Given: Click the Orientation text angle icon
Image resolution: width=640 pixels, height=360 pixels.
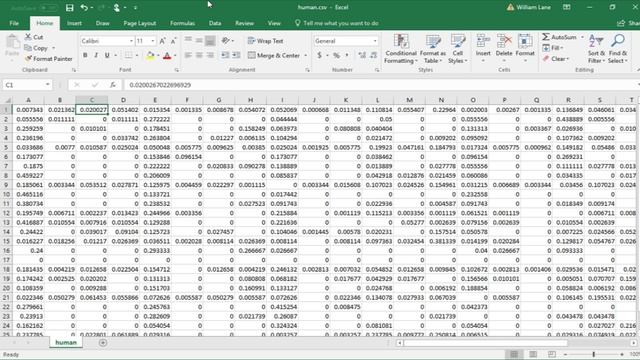Looking at the screenshot, I should tap(226, 40).
